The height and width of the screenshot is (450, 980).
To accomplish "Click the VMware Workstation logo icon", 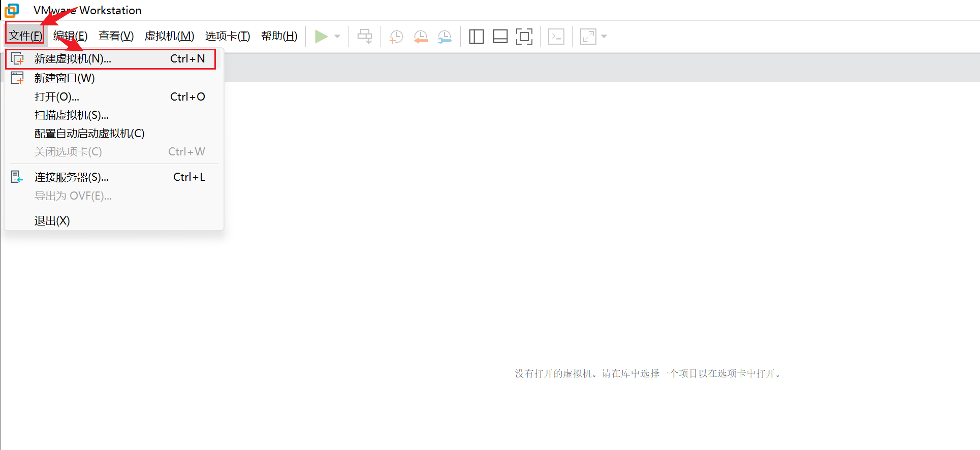I will pyautogui.click(x=12, y=10).
